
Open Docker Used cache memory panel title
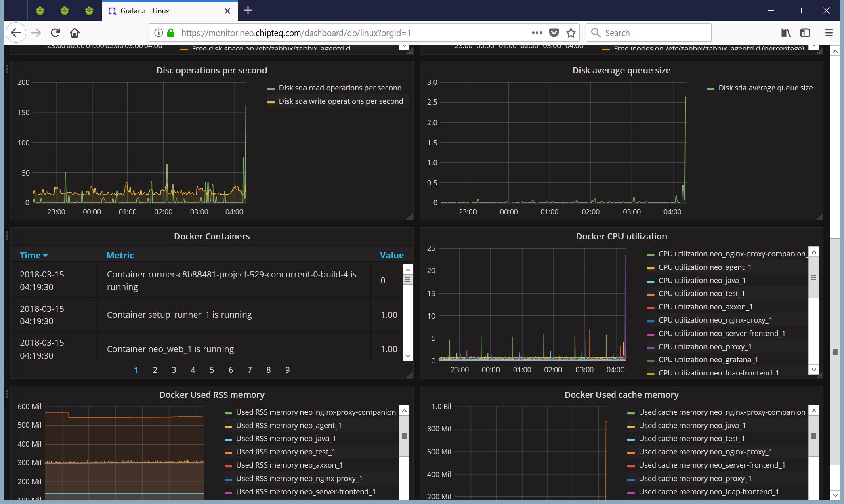(621, 395)
